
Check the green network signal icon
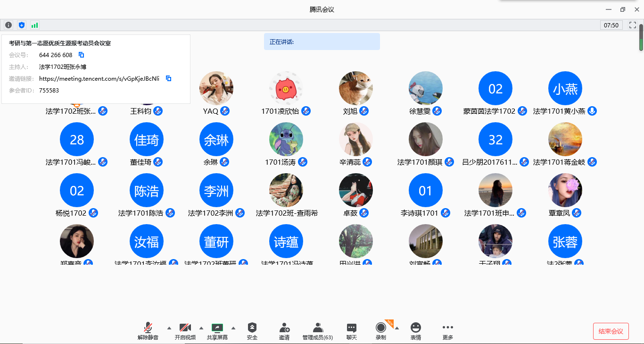point(34,25)
